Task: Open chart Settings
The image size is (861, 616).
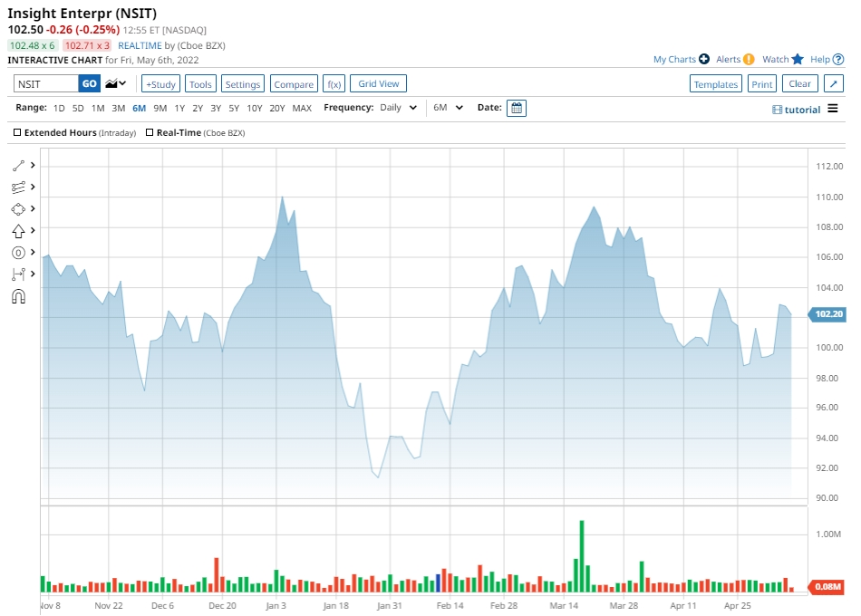Action: (243, 84)
